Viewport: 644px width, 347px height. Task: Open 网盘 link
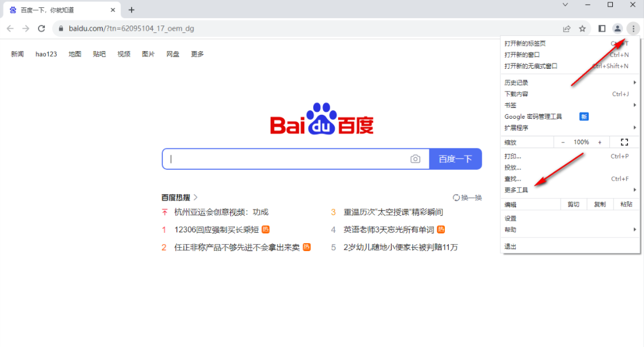click(x=173, y=54)
